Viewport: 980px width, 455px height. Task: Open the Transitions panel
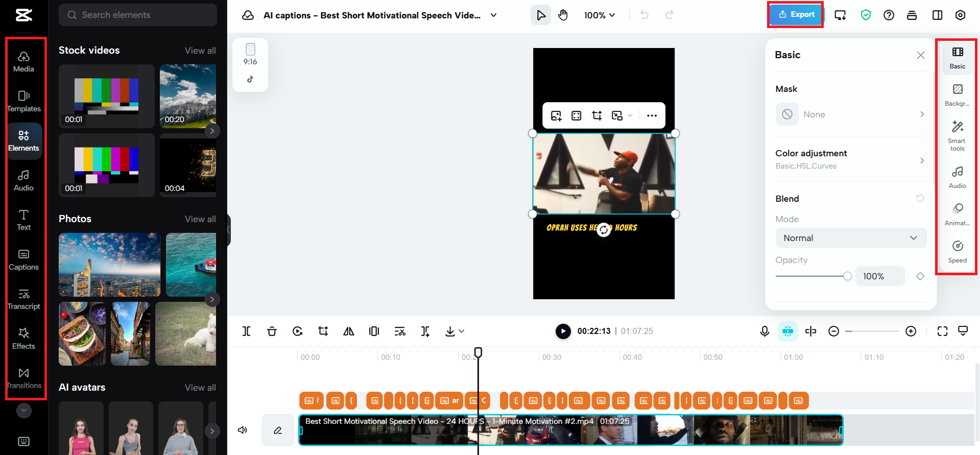point(23,378)
